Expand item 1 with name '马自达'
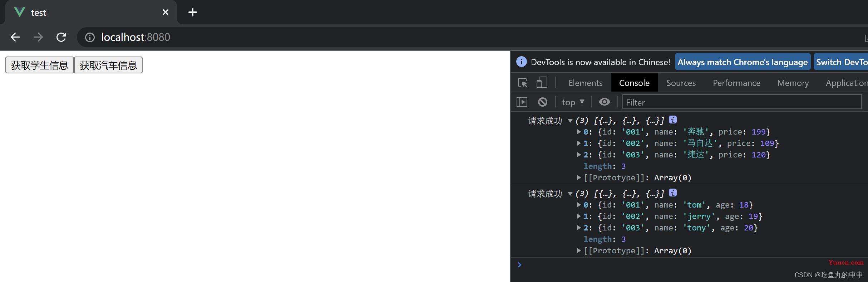 coord(579,143)
